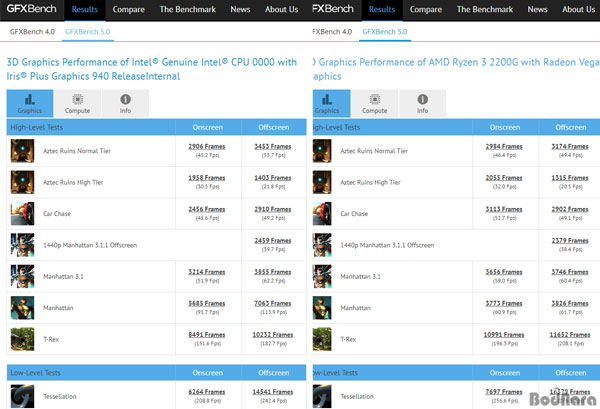Open the Compare menu on the Intel page
This screenshot has width=600, height=409.
tap(129, 10)
